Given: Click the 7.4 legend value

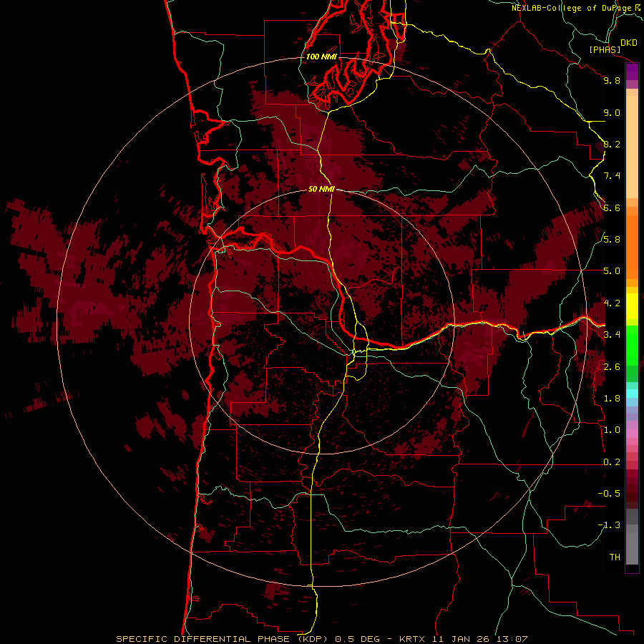Looking at the screenshot, I should click(612, 176).
